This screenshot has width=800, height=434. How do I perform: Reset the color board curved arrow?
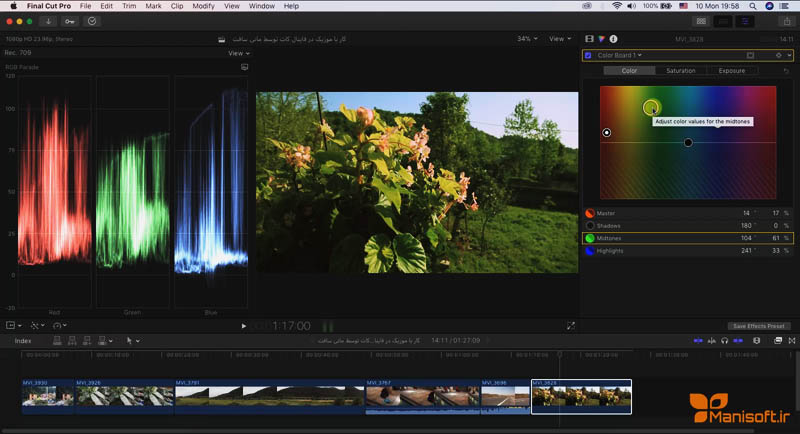coord(786,71)
